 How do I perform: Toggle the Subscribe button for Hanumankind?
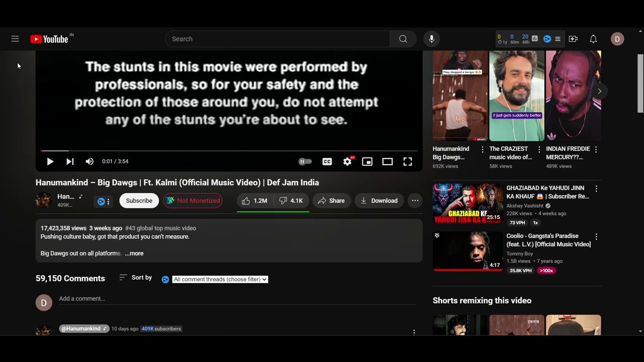tap(139, 201)
